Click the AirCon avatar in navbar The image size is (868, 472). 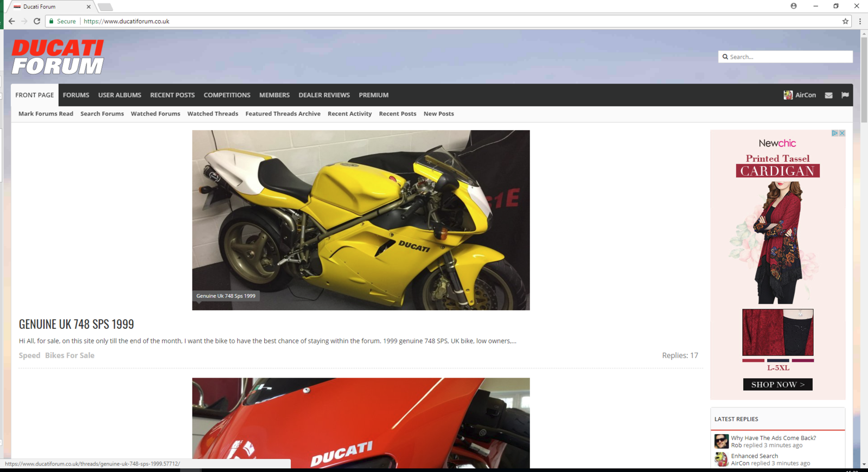click(788, 95)
